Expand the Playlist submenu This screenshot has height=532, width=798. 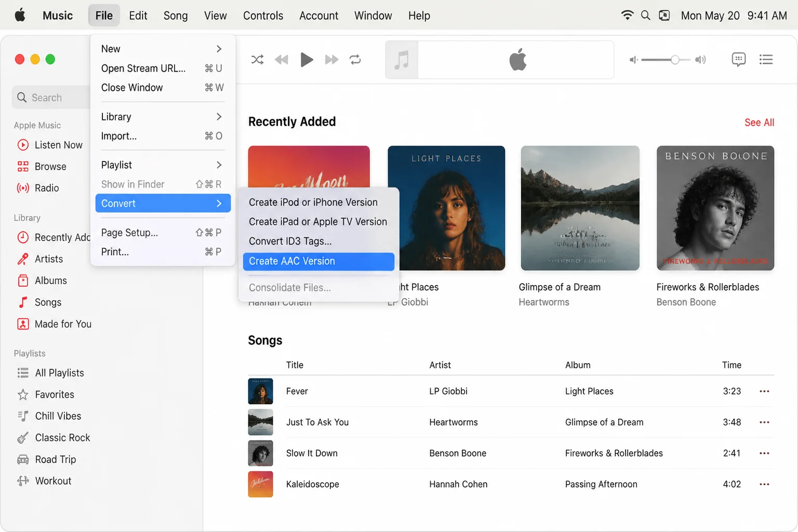pos(163,165)
